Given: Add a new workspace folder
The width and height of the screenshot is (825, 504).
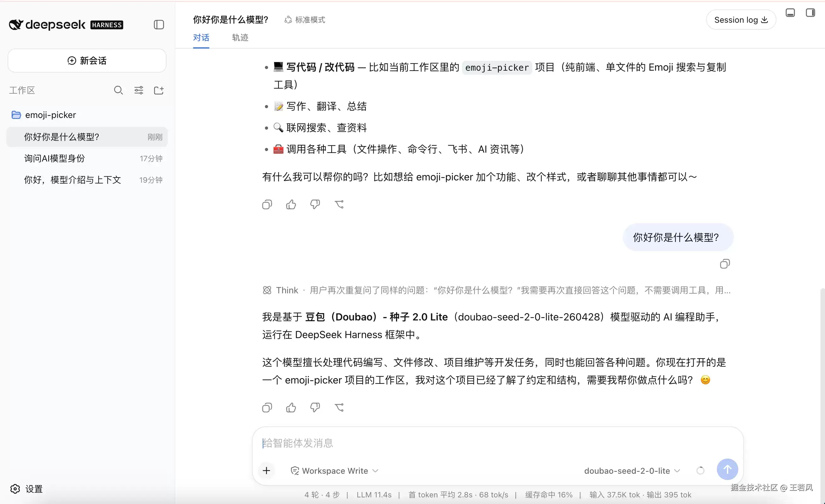Looking at the screenshot, I should pos(159,90).
